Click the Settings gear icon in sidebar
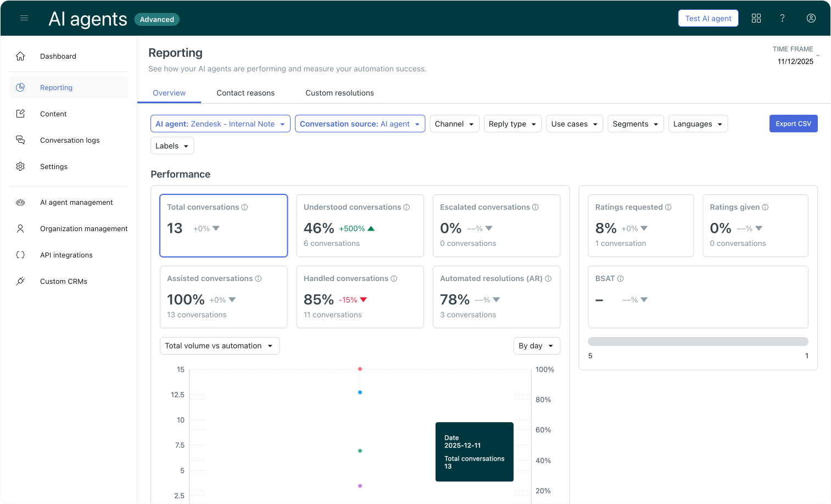This screenshot has width=831, height=504. [x=20, y=166]
